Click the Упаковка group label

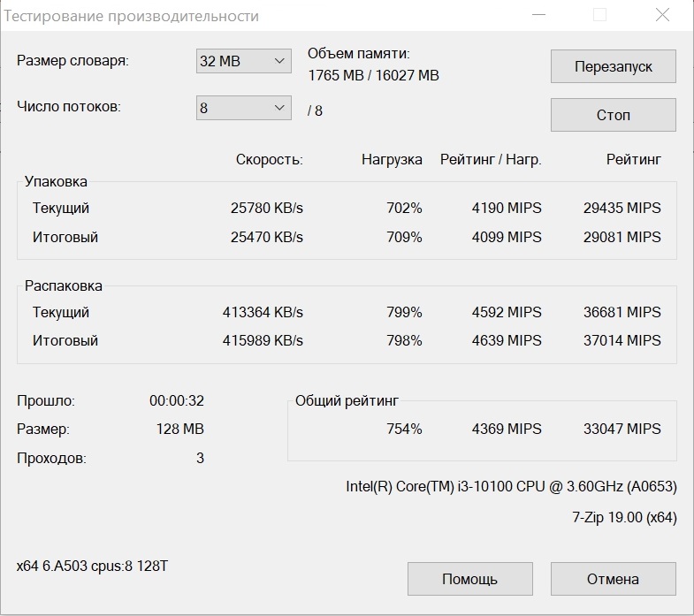click(56, 181)
